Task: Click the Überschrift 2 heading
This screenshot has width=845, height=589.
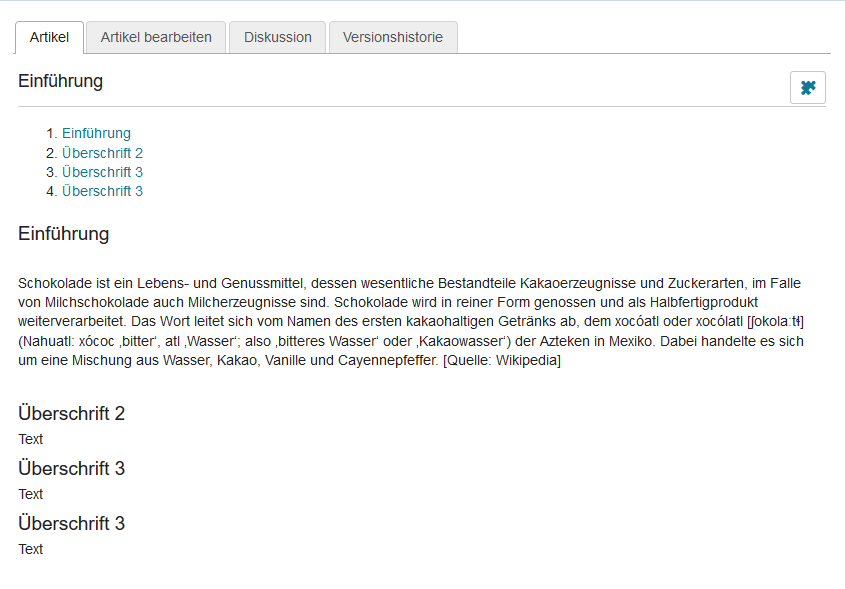Action: (x=71, y=412)
